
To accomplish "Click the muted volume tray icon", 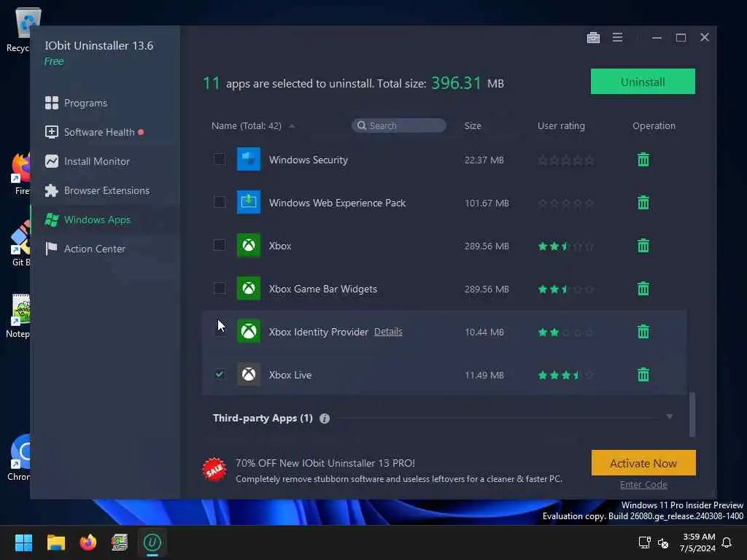I will [x=662, y=542].
